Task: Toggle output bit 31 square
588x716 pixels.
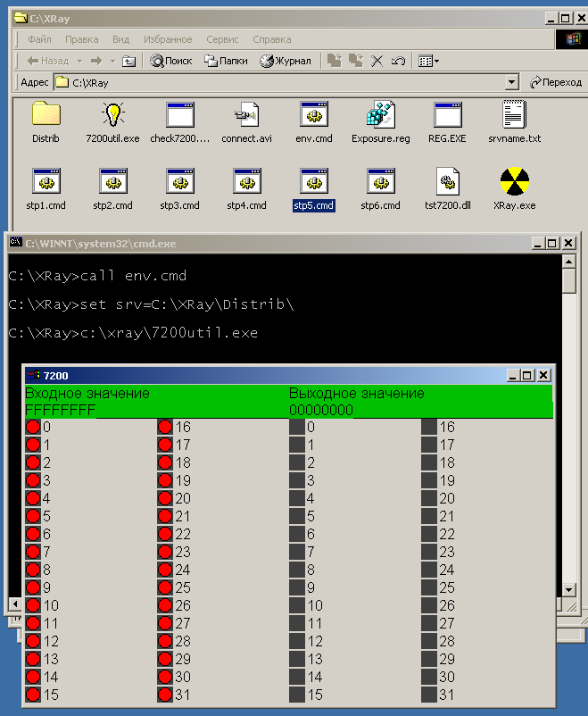Action: pyautogui.click(x=429, y=695)
